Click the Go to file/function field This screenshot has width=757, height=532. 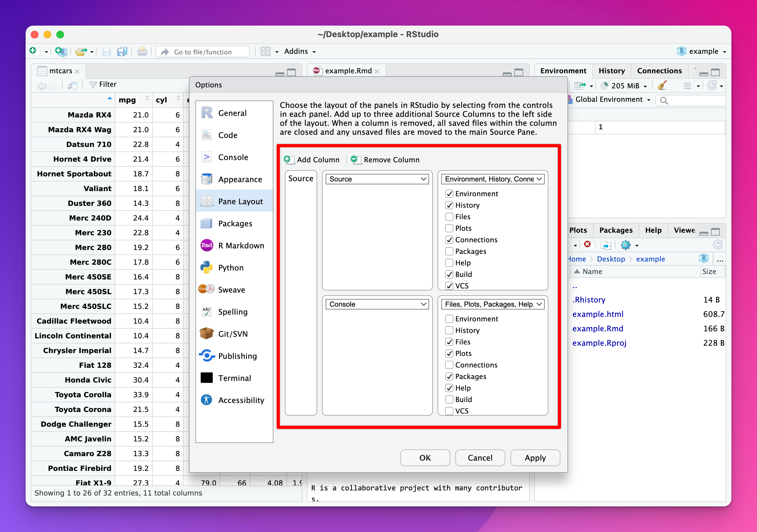click(203, 52)
